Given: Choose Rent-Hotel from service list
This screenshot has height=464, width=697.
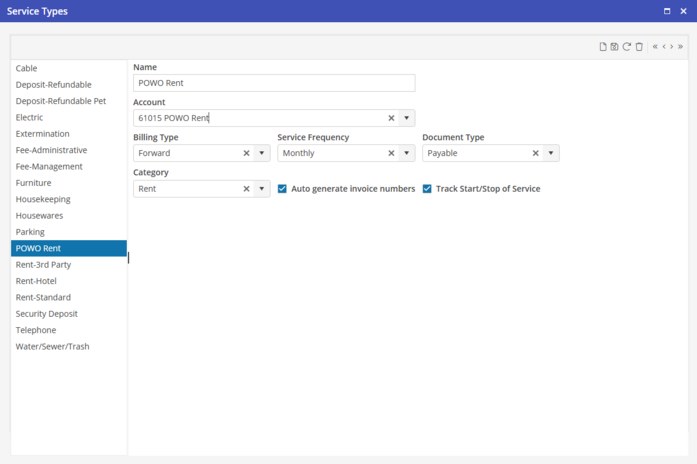Looking at the screenshot, I should point(36,281).
